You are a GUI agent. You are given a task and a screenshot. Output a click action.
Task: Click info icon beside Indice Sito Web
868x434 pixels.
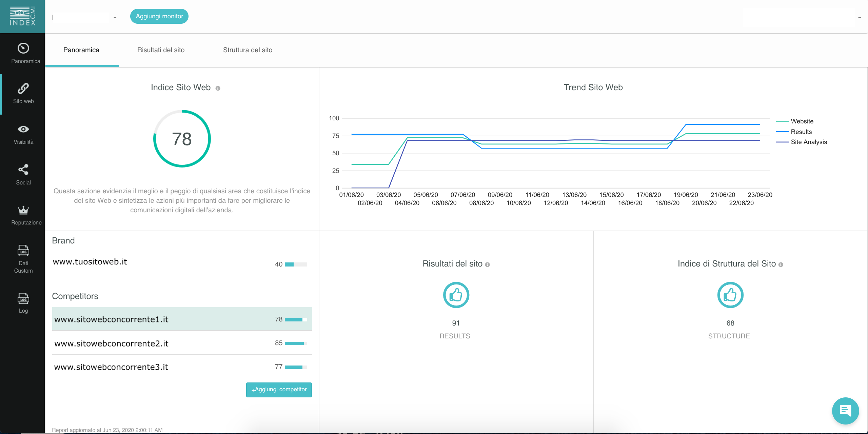tap(218, 88)
